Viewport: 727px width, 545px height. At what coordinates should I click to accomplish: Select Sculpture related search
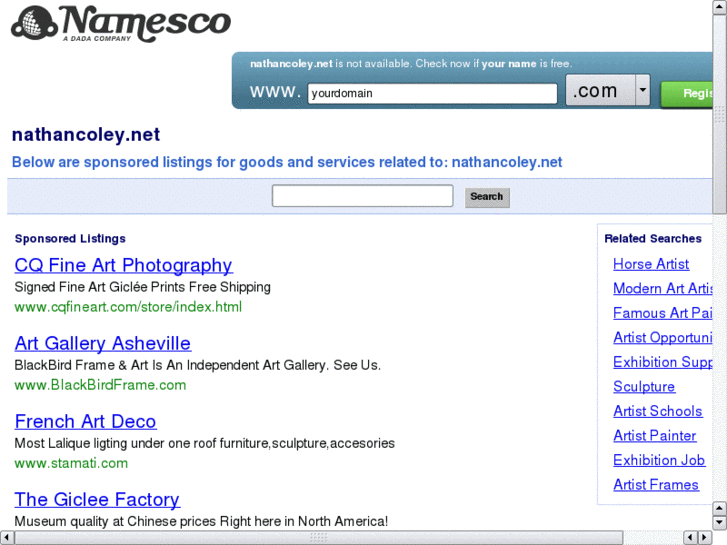point(643,387)
